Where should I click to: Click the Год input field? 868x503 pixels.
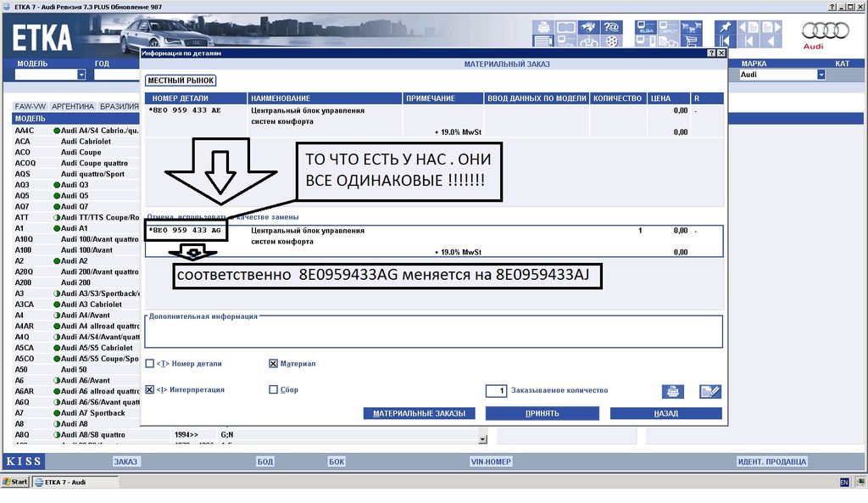click(x=116, y=75)
